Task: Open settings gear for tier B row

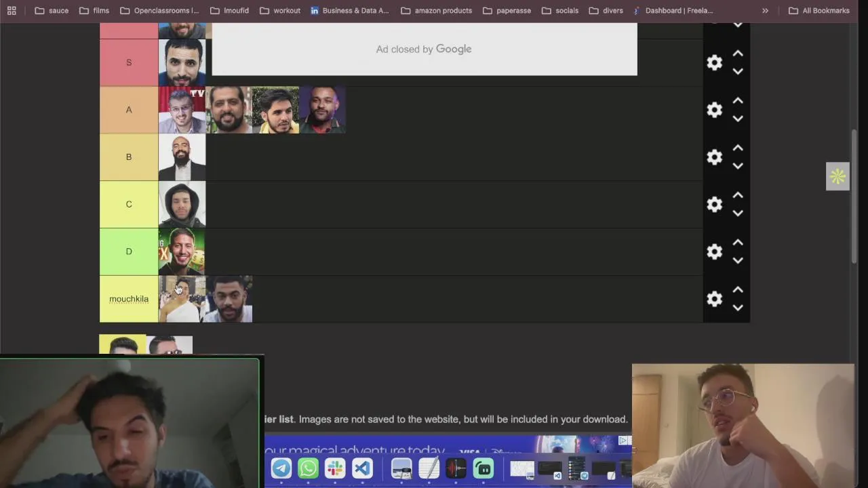Action: point(714,157)
